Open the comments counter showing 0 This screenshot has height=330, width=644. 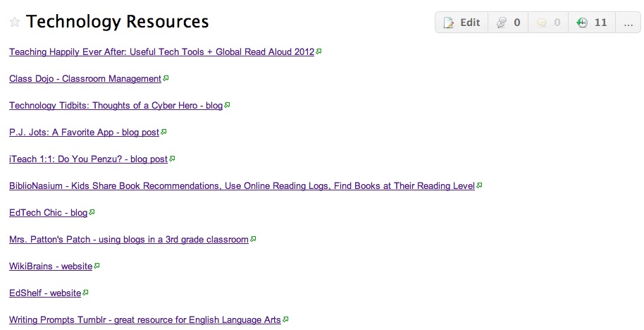point(548,23)
